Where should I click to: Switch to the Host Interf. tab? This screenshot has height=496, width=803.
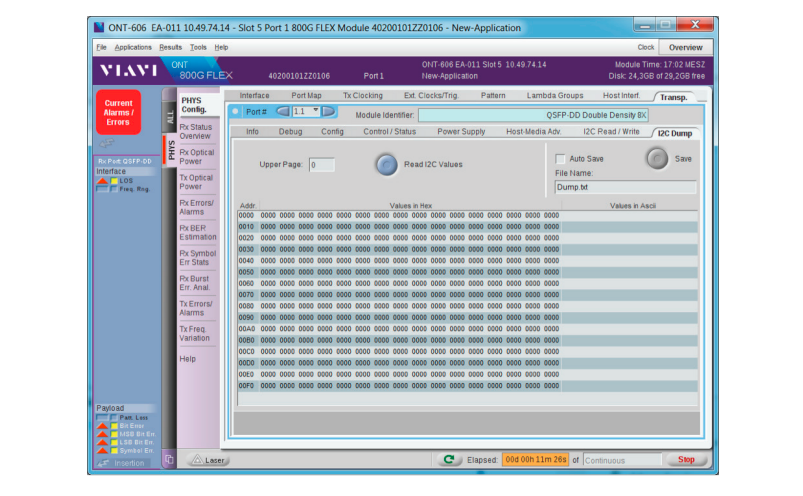621,96
